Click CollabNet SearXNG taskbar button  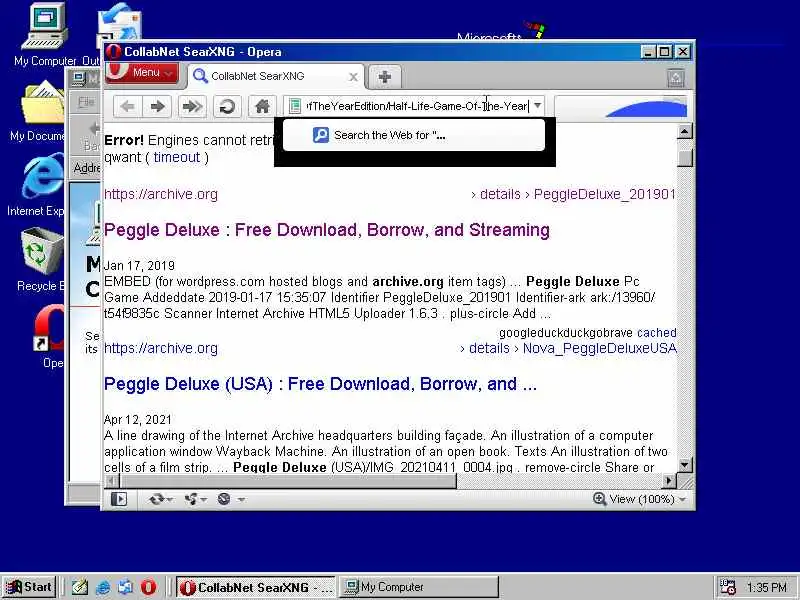click(x=257, y=587)
